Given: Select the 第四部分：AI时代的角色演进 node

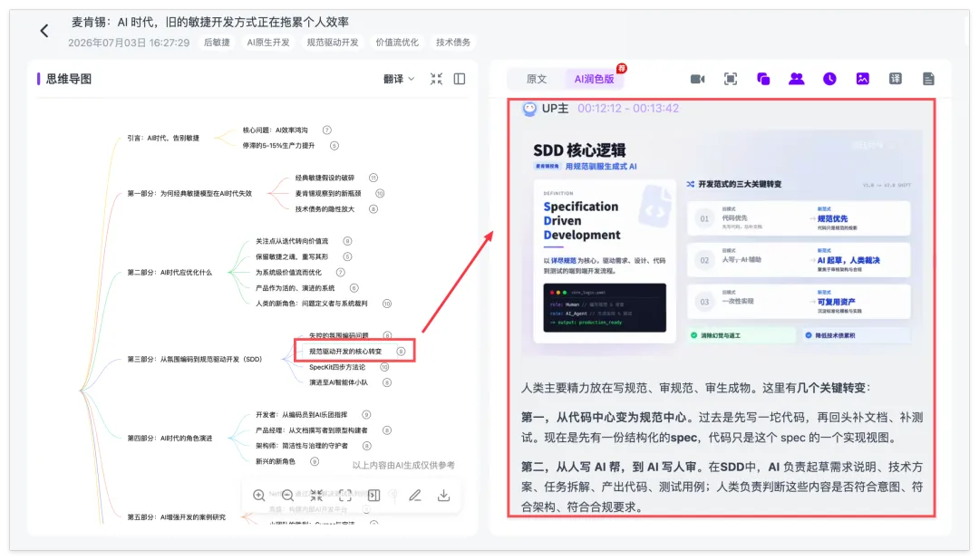Looking at the screenshot, I should pos(170,439).
